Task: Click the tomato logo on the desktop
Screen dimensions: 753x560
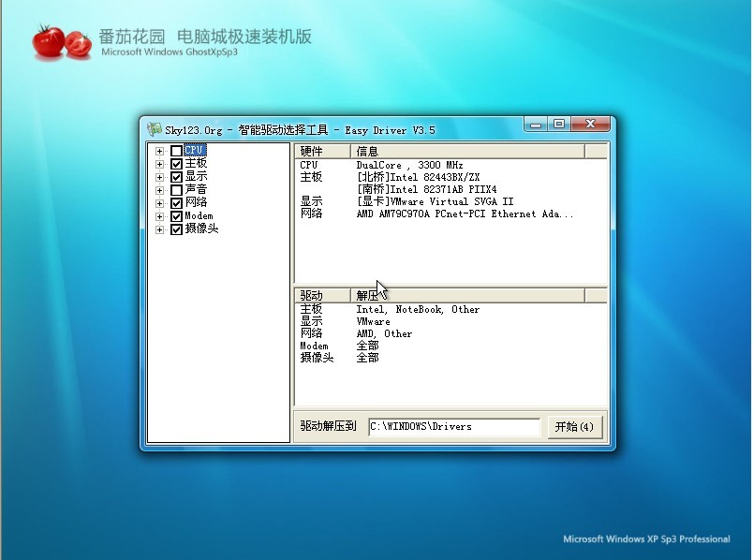Action: (62, 42)
